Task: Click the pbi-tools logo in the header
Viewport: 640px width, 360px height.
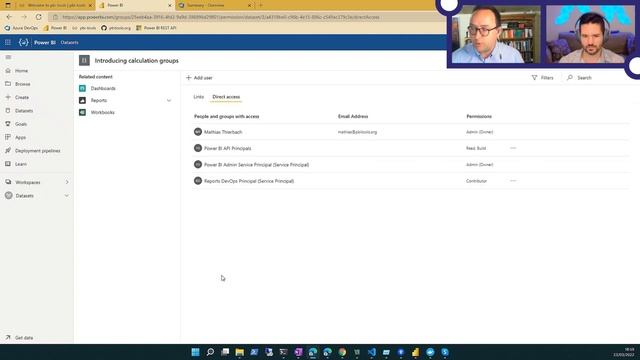Action: [x=23, y=42]
